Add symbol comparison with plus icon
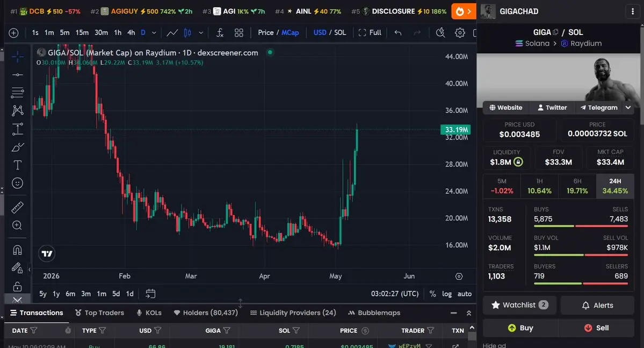The width and height of the screenshot is (644, 348). (x=13, y=33)
